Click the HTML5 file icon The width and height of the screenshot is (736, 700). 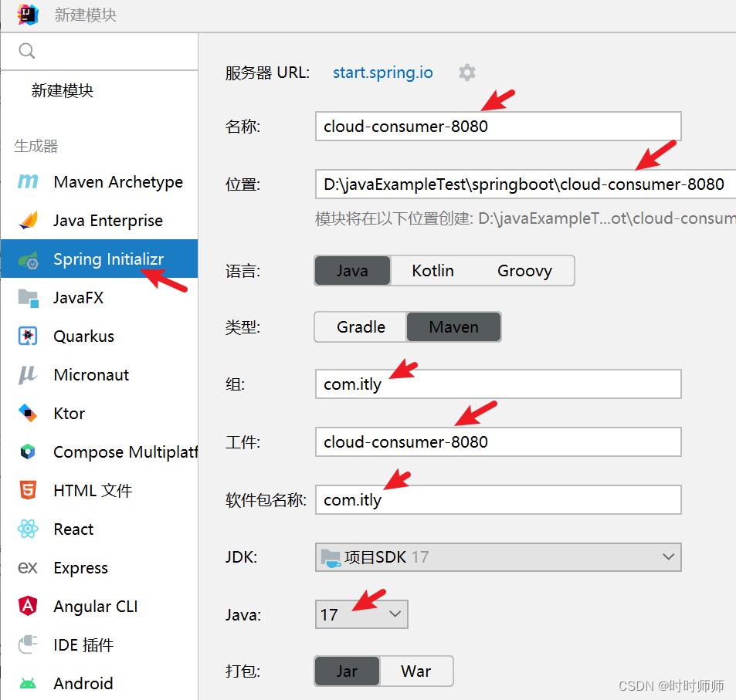tap(28, 490)
